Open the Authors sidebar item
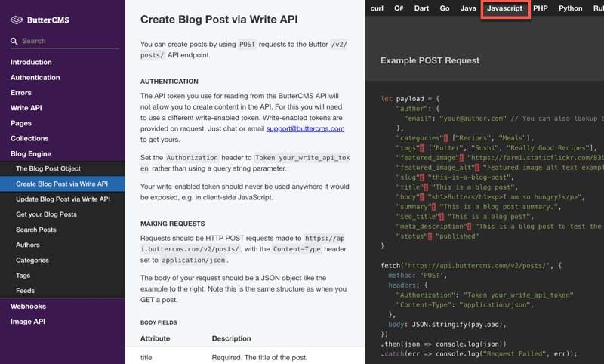The height and width of the screenshot is (364, 604). point(28,245)
